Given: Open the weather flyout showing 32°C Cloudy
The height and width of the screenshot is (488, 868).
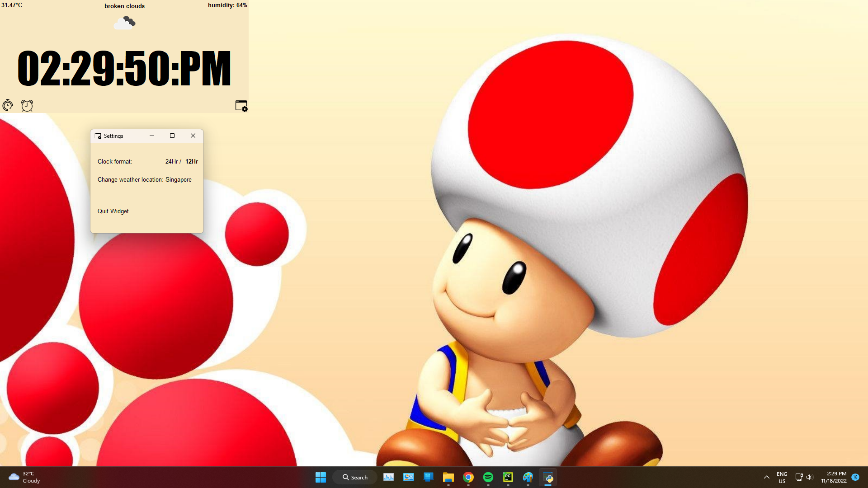Looking at the screenshot, I should pos(24,477).
